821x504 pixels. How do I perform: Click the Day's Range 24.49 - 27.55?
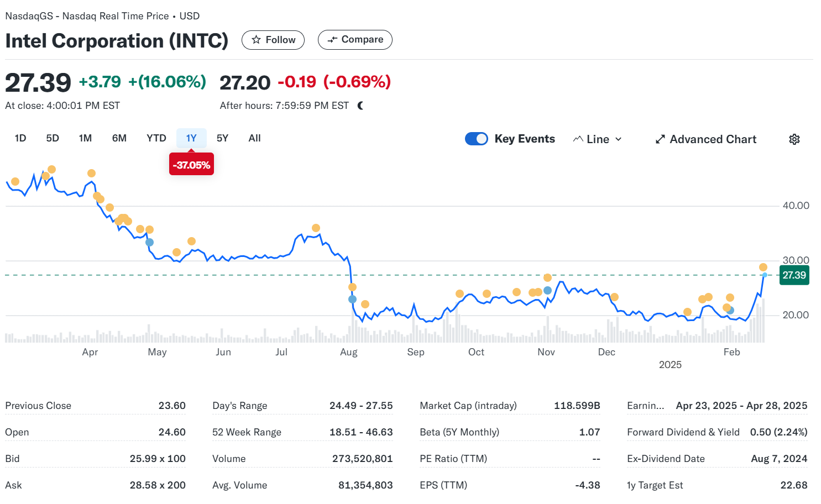(361, 406)
